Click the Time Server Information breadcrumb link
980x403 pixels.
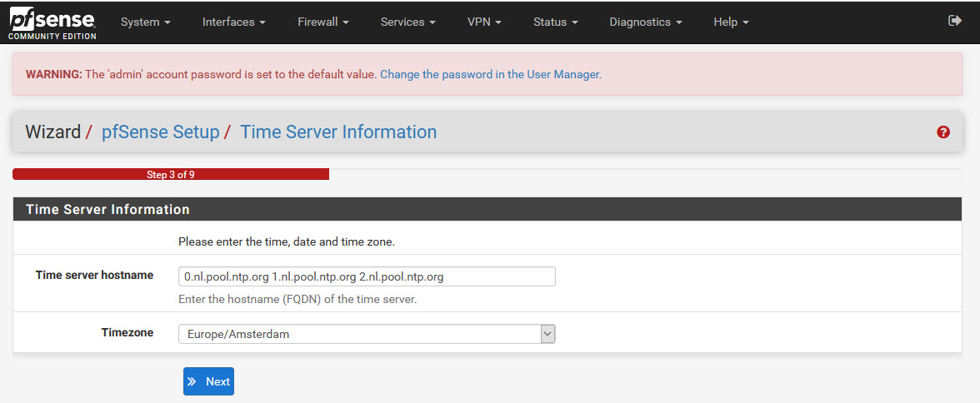[x=338, y=132]
